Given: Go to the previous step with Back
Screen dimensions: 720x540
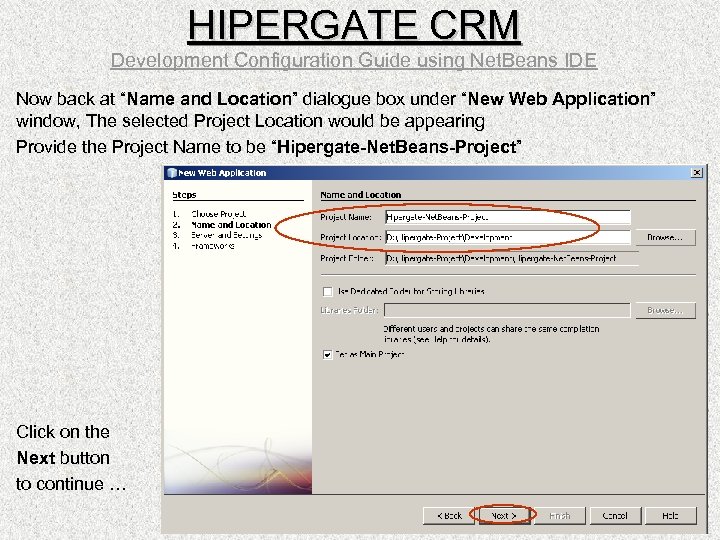Looking at the screenshot, I should coord(449,516).
